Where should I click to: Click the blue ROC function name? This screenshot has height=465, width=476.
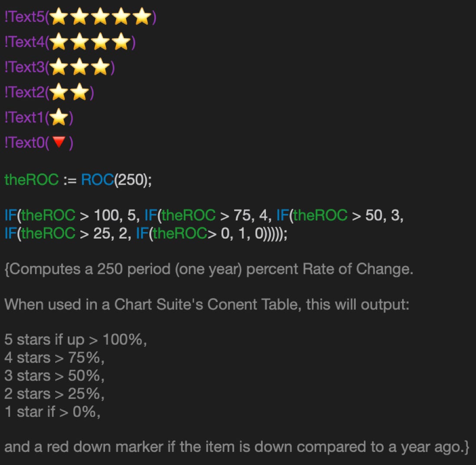[x=97, y=179]
